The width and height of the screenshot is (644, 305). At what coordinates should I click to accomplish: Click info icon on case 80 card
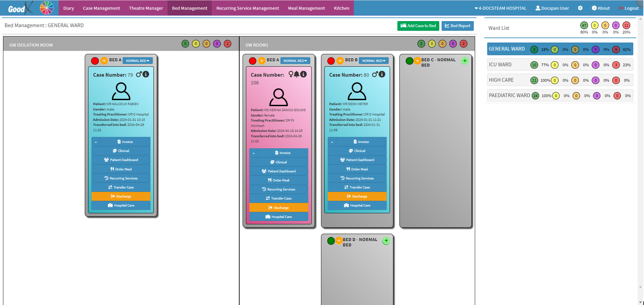click(x=382, y=74)
